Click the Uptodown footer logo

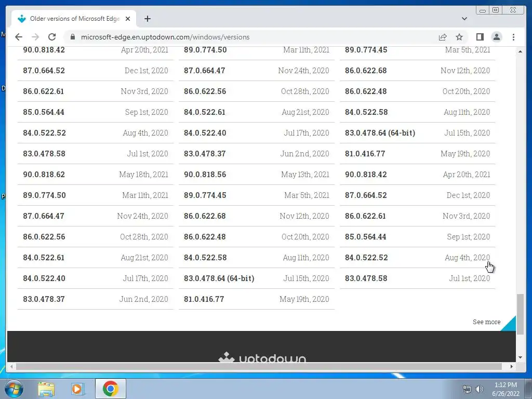(262, 357)
